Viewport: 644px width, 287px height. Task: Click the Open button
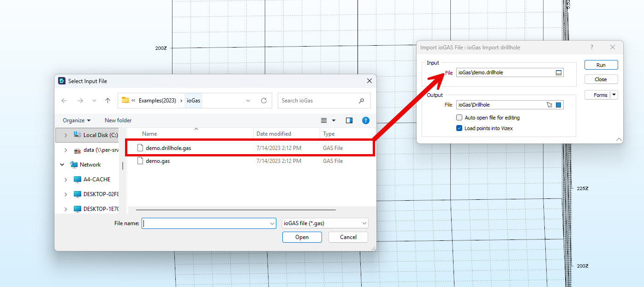[x=302, y=237]
